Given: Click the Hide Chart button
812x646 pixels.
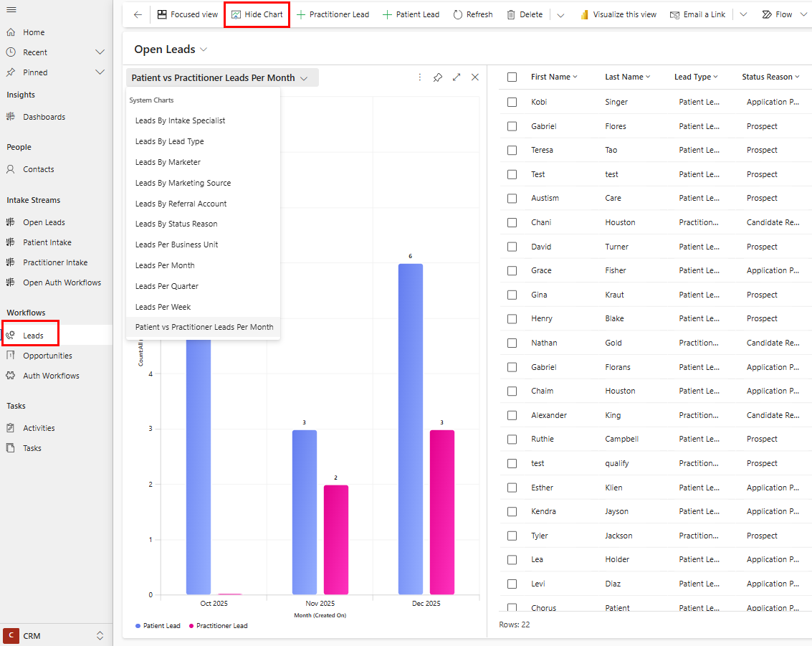Looking at the screenshot, I should point(257,14).
